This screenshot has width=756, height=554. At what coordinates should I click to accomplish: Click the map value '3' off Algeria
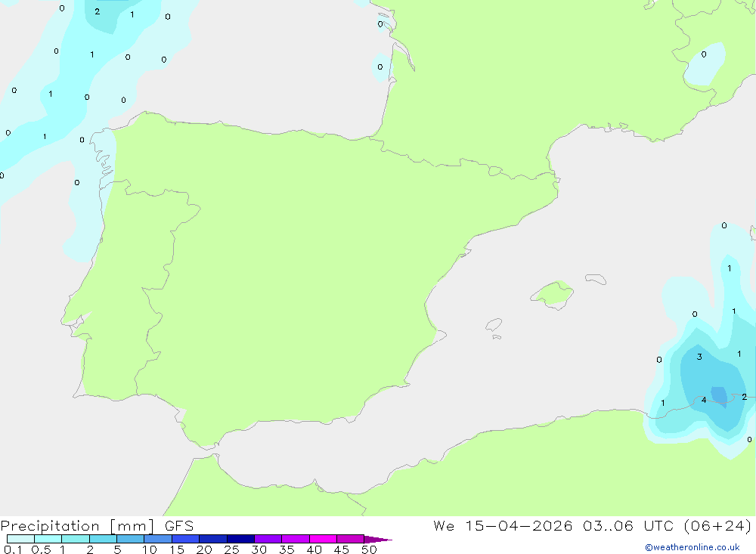tap(699, 357)
